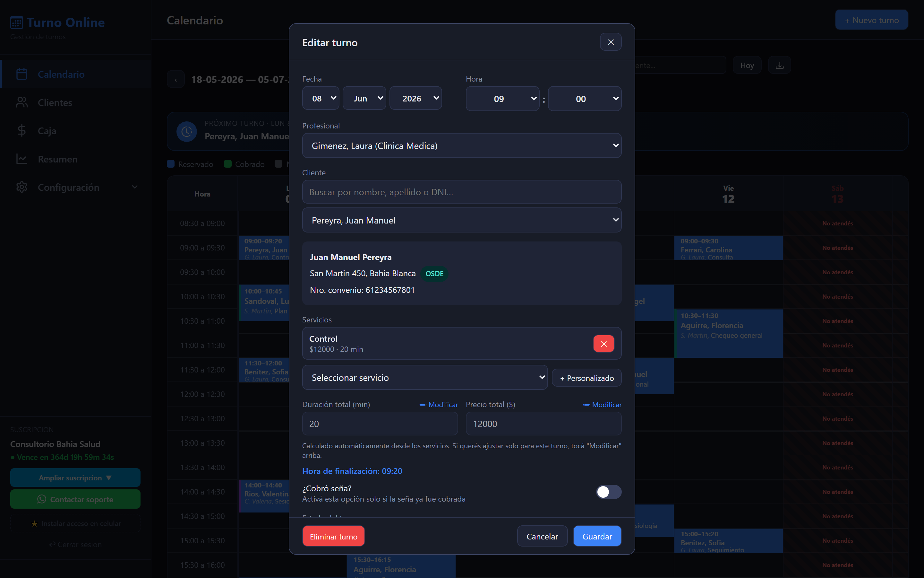Click Benitez, Sofia 15:00–15:20 appointment
The image size is (924, 578).
coord(728,540)
